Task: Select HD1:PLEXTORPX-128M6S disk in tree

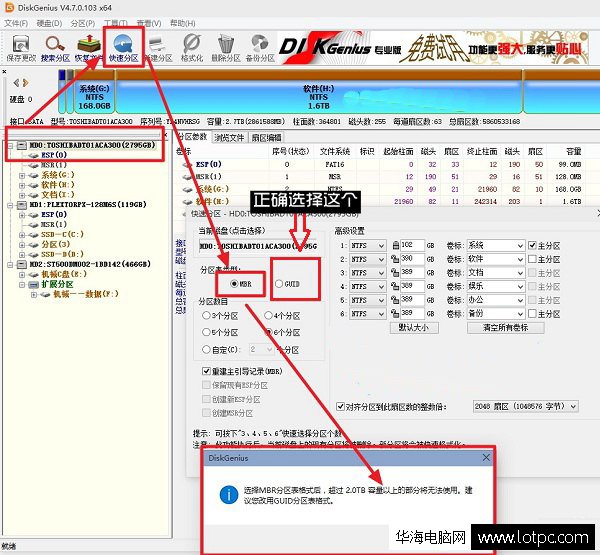Action: tap(88, 205)
